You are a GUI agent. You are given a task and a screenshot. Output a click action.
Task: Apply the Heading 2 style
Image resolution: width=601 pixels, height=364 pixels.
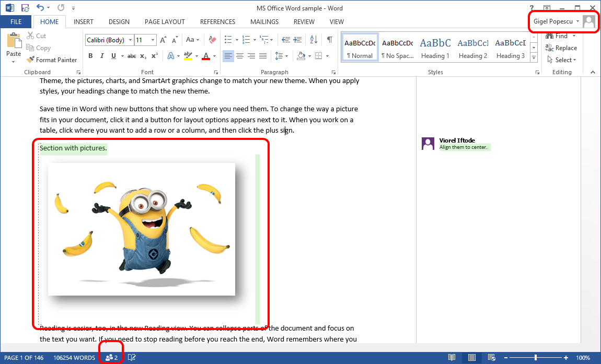coord(472,47)
